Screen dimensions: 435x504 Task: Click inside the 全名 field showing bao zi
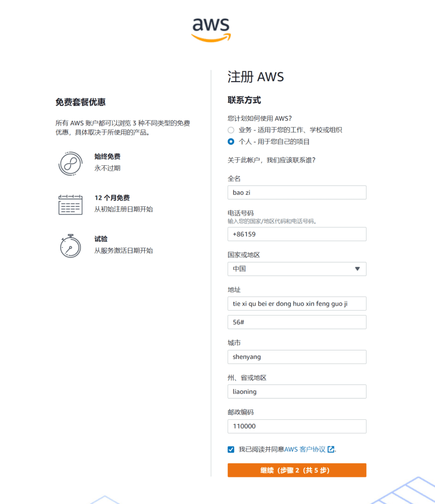tap(297, 192)
